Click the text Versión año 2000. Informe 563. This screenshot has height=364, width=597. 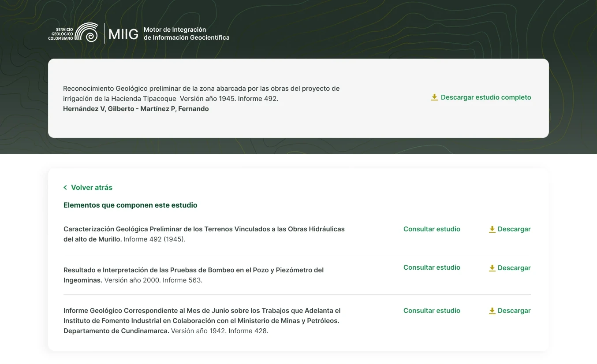[x=153, y=280]
